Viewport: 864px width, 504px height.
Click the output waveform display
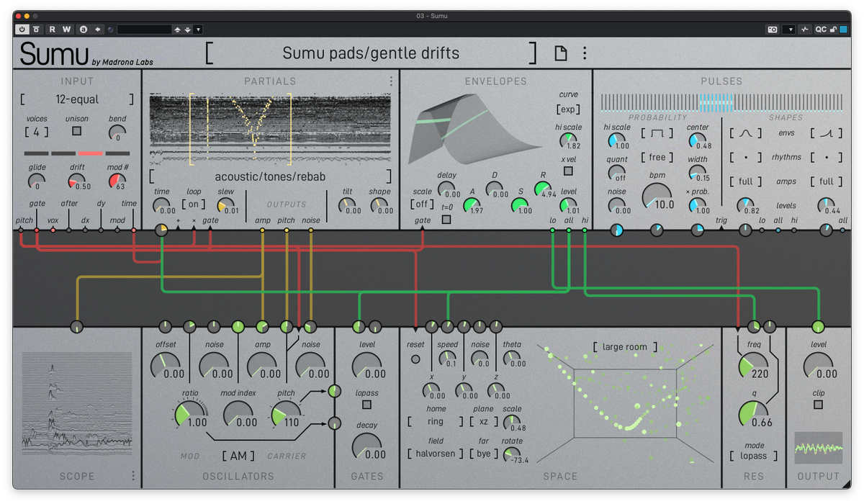coord(819,448)
